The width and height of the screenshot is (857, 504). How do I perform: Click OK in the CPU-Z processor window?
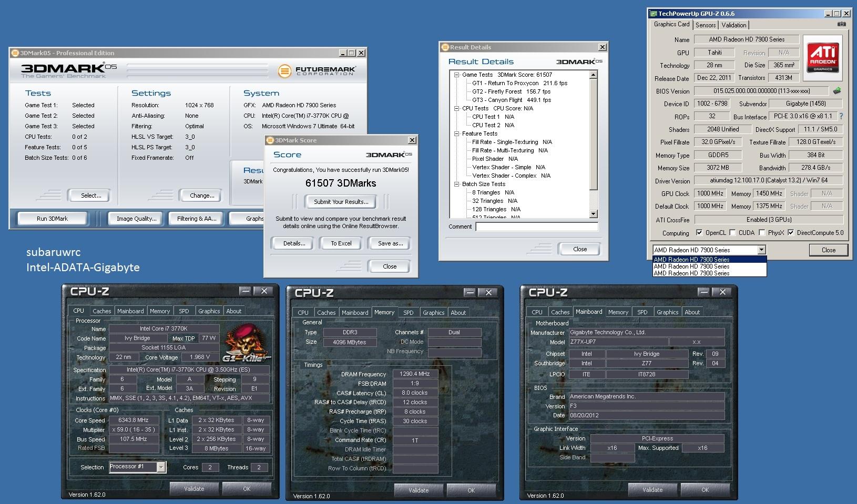coord(247,489)
